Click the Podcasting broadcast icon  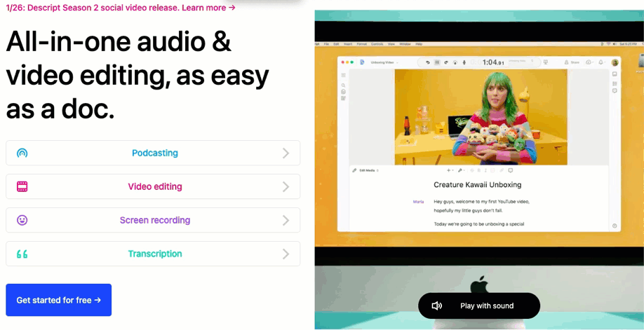[x=22, y=153]
